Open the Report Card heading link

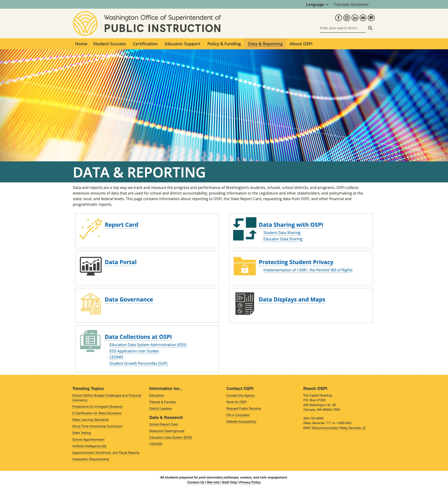coord(121,225)
